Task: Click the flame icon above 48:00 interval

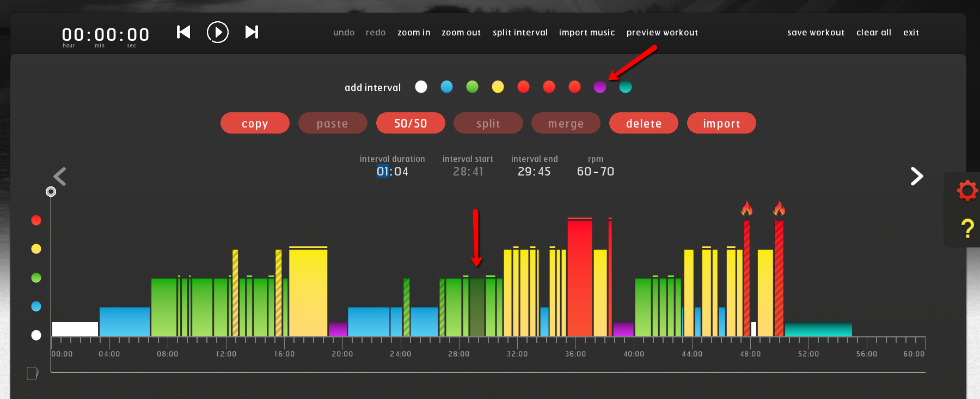Action: 746,208
